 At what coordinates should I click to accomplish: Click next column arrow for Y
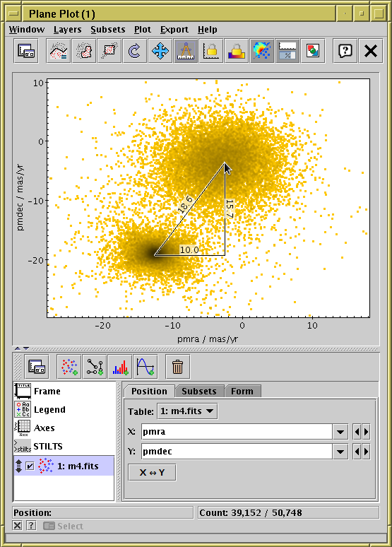[x=366, y=452]
